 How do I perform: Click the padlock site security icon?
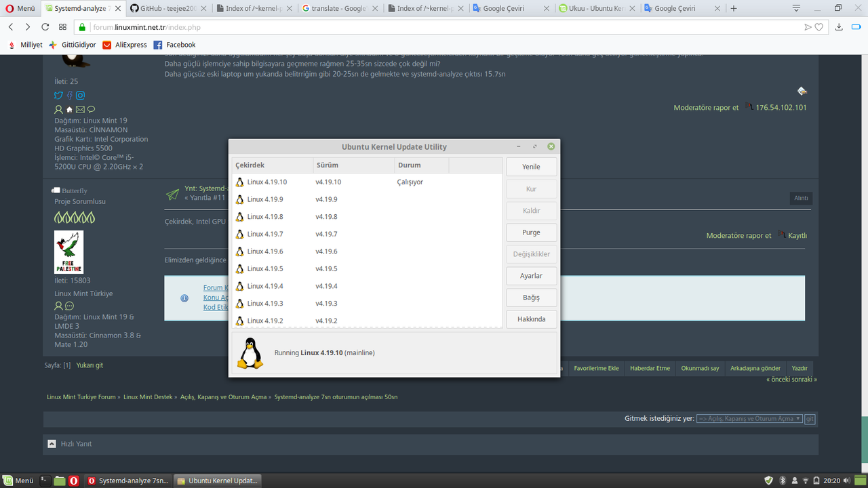[x=81, y=27]
